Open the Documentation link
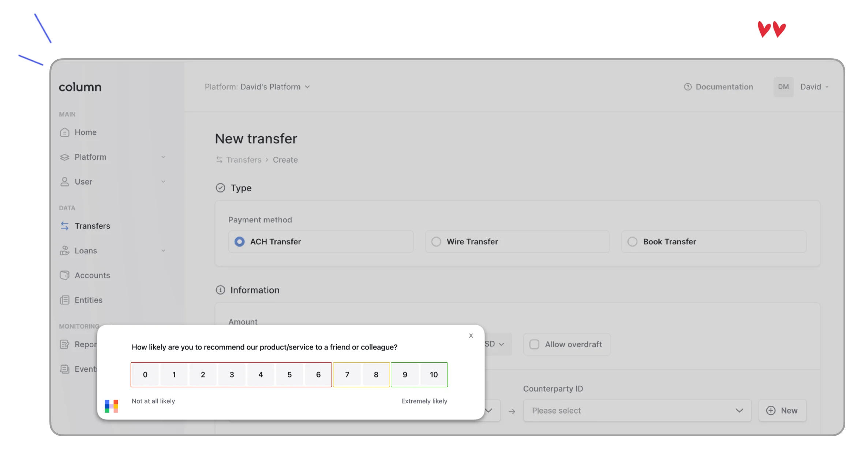The image size is (868, 463). pos(718,87)
